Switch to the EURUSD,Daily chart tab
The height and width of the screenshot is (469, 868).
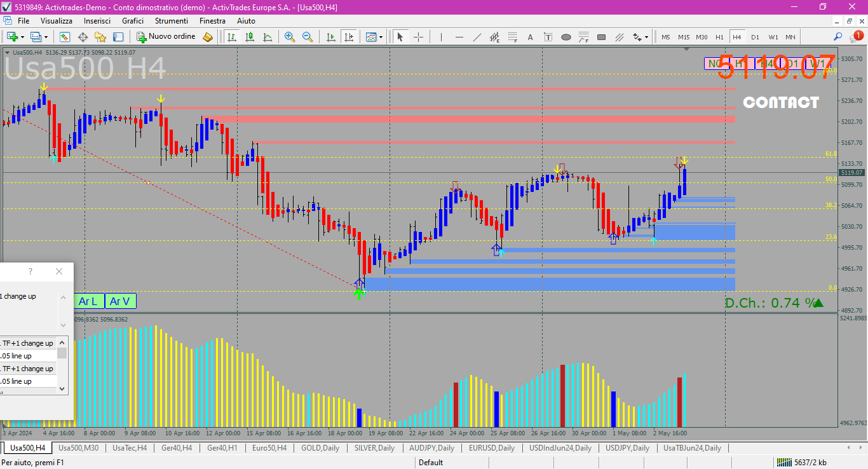(492, 448)
